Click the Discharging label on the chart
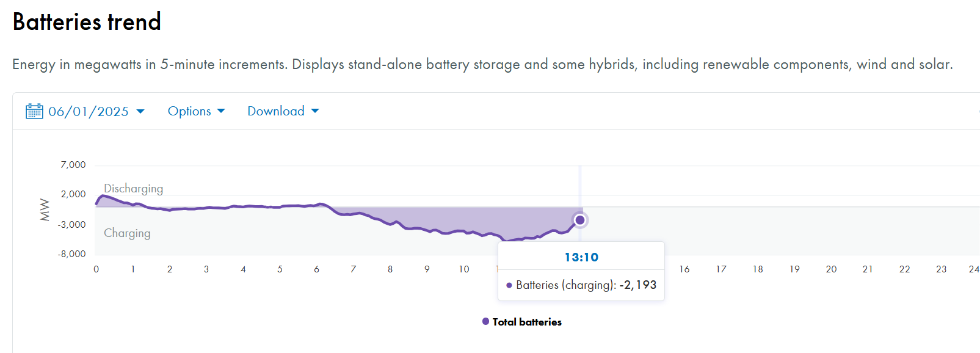 tap(133, 189)
